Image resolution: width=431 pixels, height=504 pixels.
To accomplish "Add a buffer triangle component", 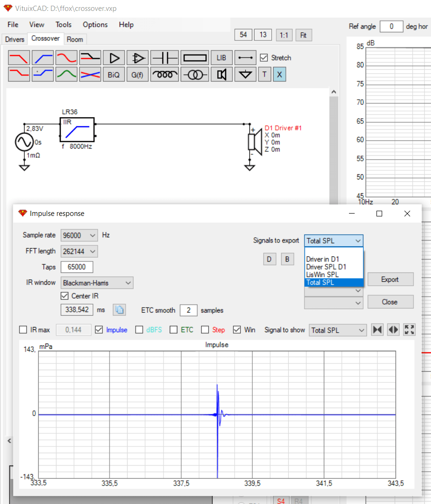I will pyautogui.click(x=114, y=58).
